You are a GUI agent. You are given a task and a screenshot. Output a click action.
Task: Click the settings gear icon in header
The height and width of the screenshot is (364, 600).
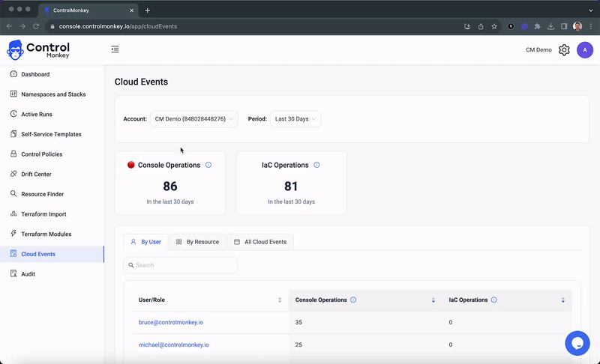(564, 50)
